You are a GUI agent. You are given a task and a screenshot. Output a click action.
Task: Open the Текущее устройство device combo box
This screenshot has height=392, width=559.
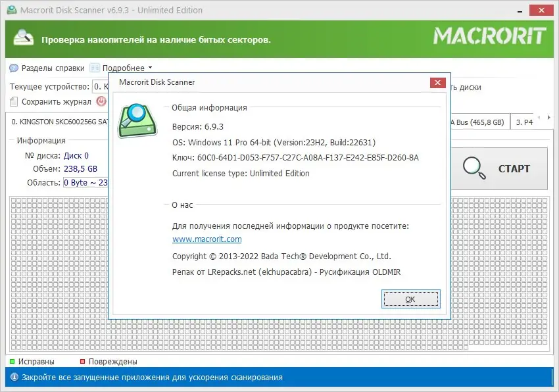point(100,86)
